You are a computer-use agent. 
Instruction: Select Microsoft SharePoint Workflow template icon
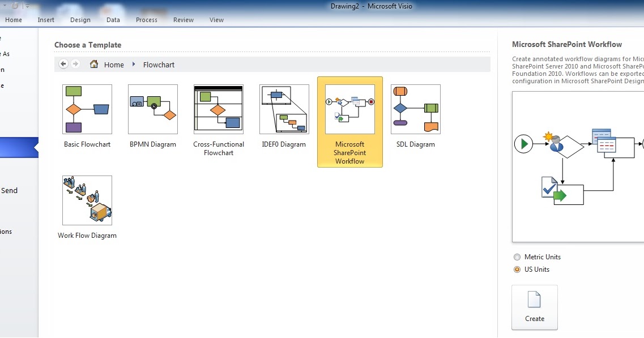[350, 109]
